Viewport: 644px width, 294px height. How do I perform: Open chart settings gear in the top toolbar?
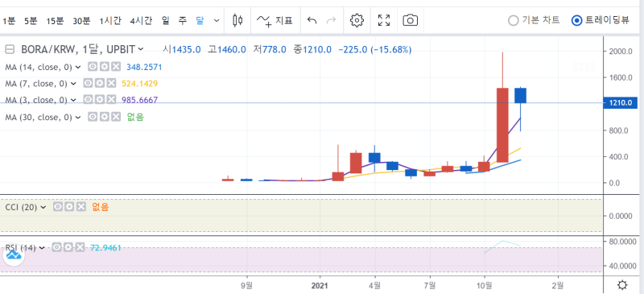[357, 20]
